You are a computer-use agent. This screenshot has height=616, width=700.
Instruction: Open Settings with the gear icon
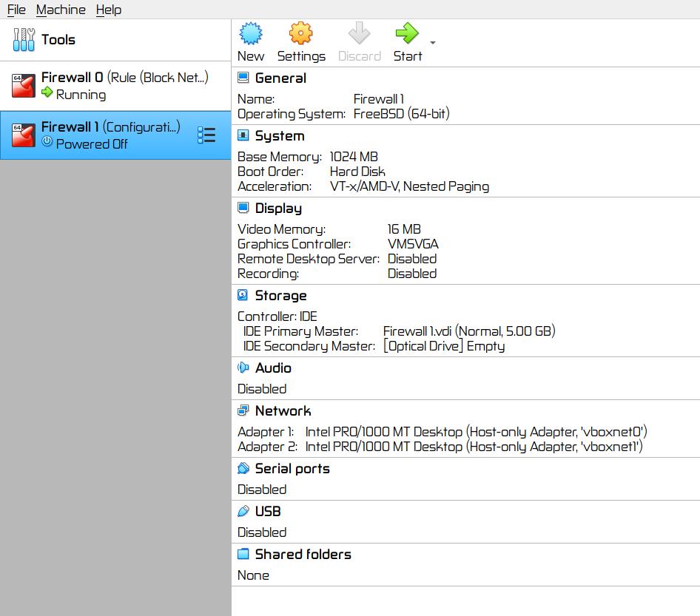[300, 34]
